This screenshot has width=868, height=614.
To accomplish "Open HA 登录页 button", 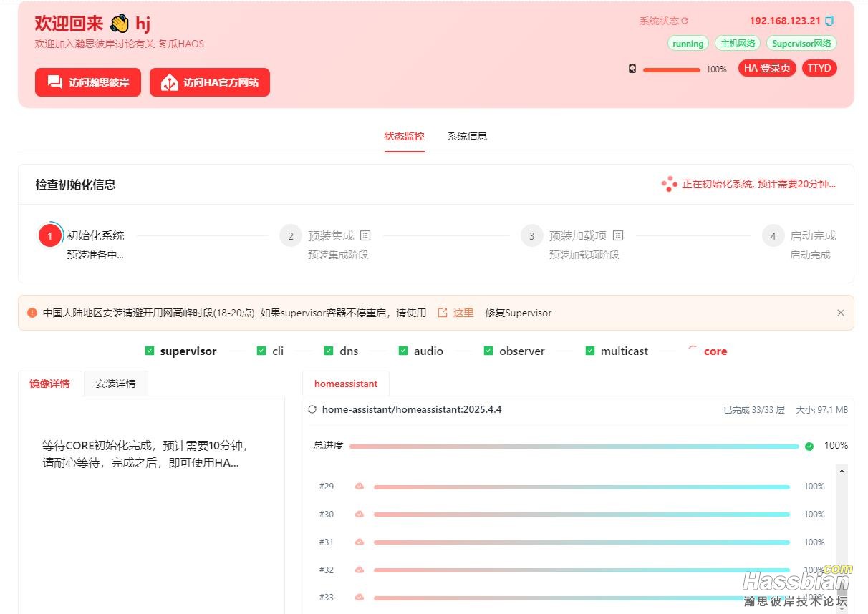I will 767,68.
